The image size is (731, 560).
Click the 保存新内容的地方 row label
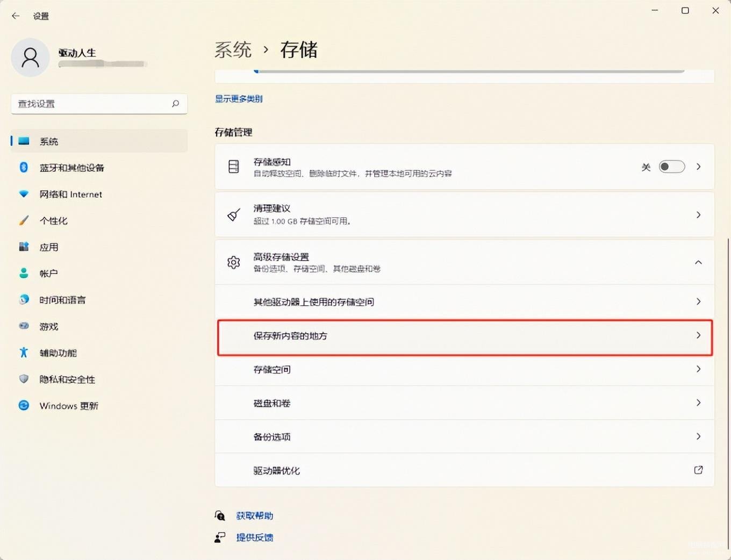tap(290, 336)
